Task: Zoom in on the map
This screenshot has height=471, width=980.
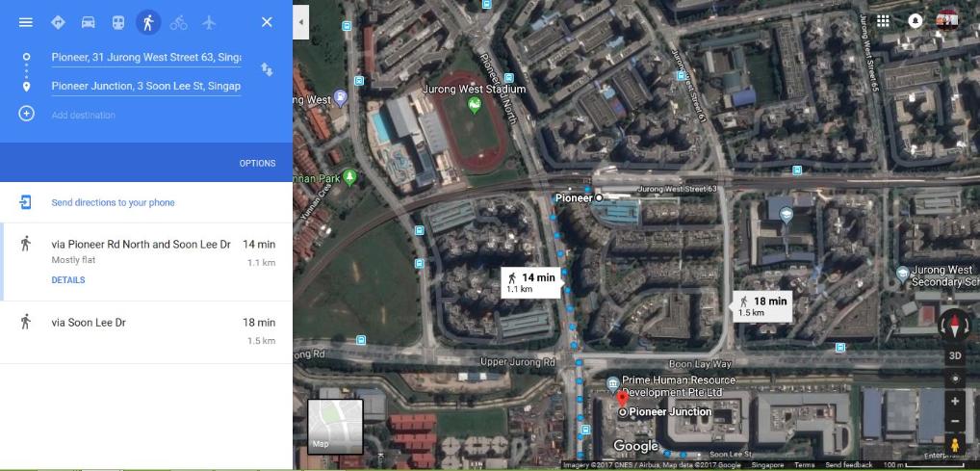Action: (x=955, y=401)
